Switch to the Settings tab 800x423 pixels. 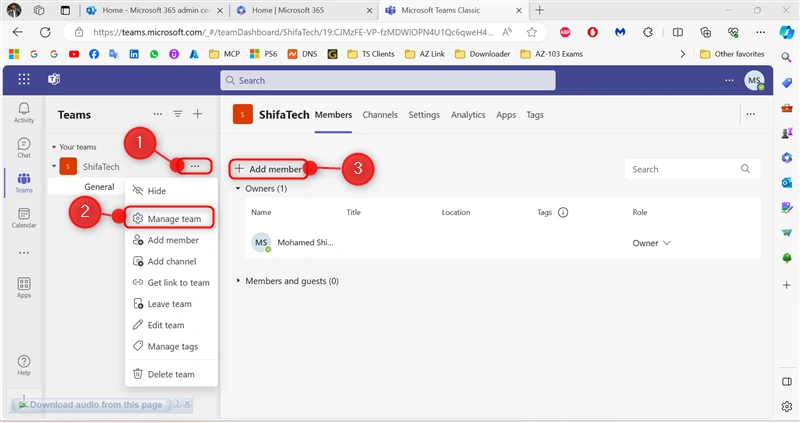pyautogui.click(x=423, y=115)
